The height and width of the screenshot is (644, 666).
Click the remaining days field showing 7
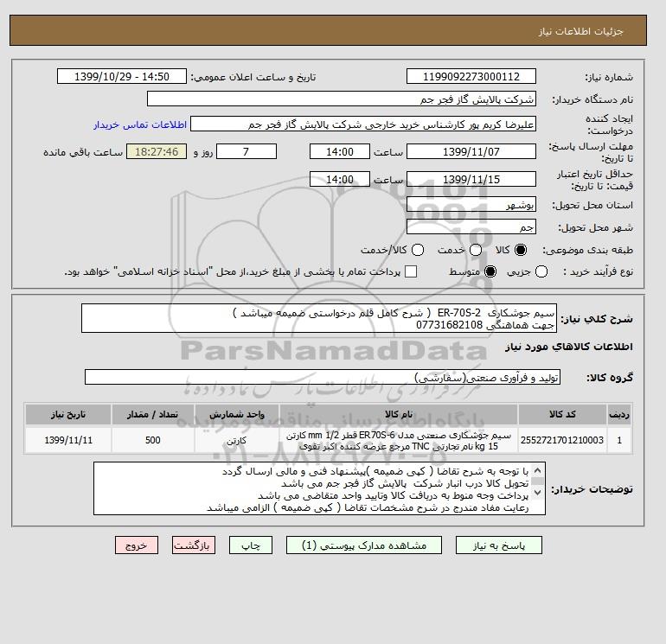point(247,151)
